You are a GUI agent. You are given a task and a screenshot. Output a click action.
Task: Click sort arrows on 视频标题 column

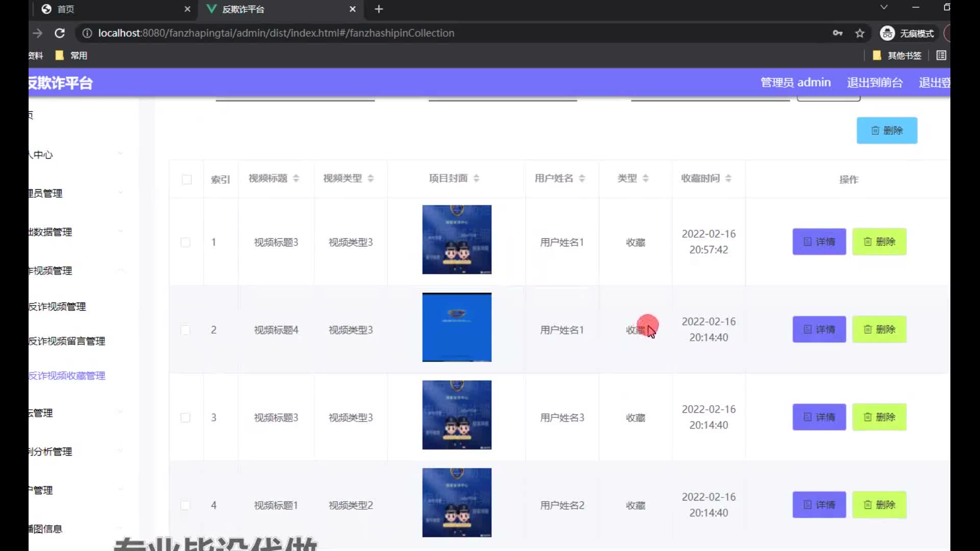(x=296, y=178)
